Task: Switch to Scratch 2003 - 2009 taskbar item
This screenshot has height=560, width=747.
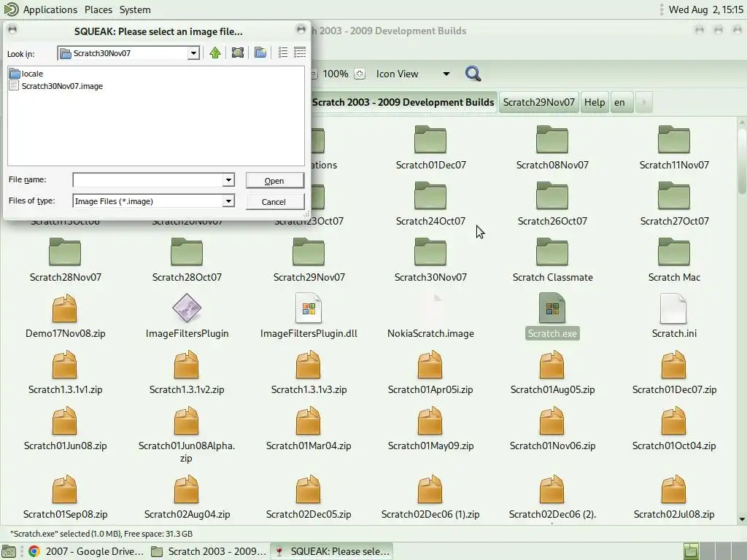Action: [209, 551]
